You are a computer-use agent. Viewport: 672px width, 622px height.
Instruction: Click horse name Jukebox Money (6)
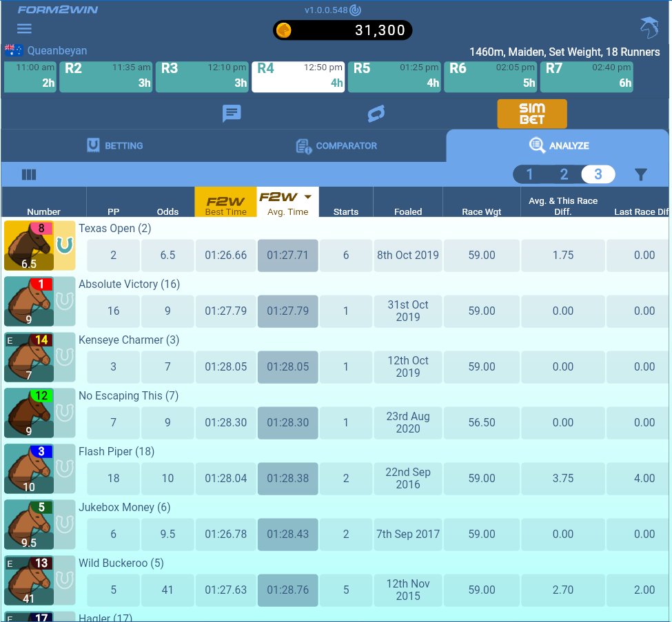click(x=124, y=507)
